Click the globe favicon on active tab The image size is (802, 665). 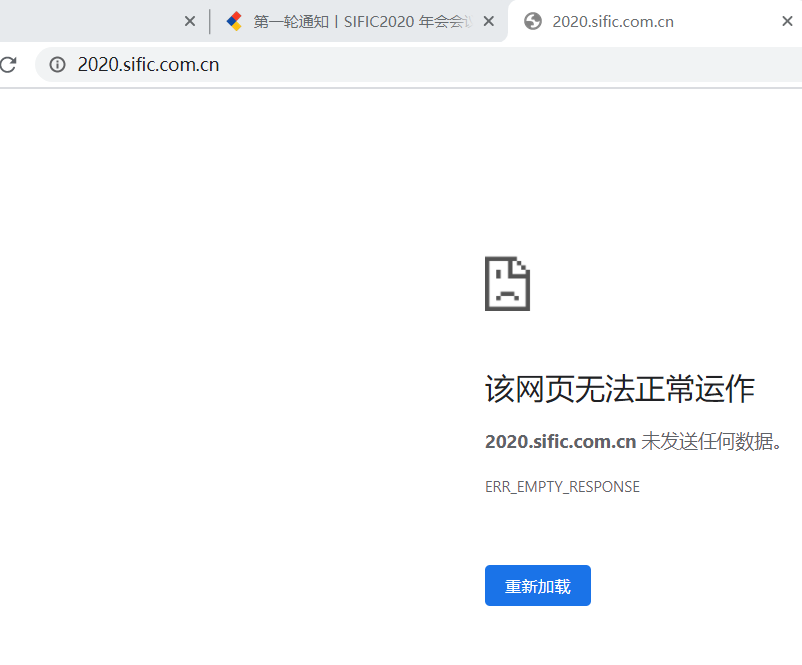pyautogui.click(x=531, y=20)
